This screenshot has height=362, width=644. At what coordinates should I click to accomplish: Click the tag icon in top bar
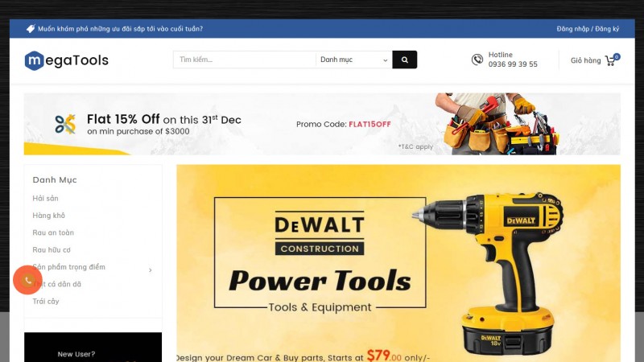pos(31,29)
